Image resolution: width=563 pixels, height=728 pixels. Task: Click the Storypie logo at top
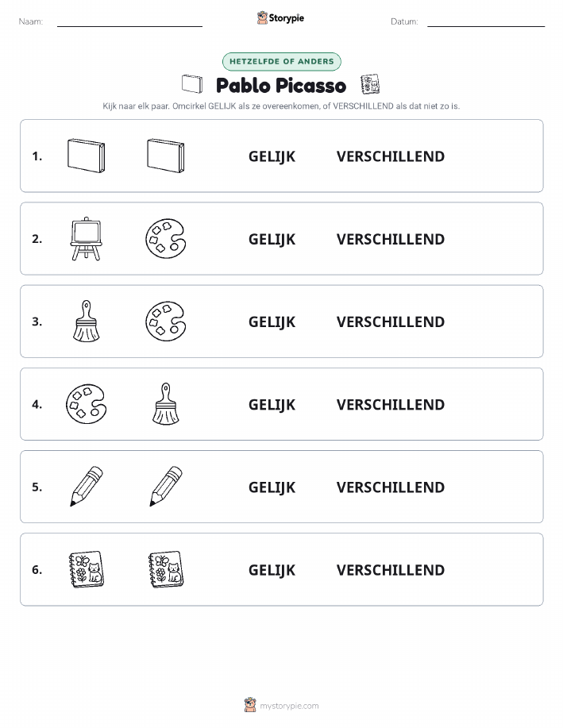click(280, 18)
